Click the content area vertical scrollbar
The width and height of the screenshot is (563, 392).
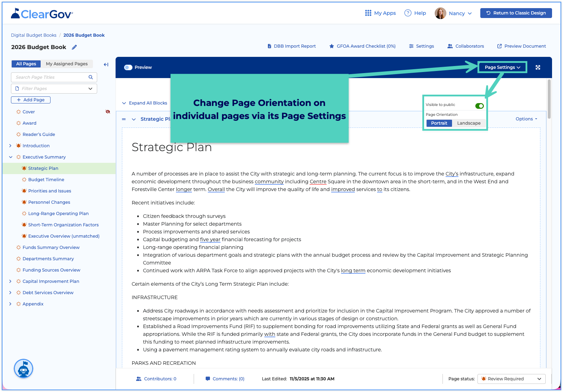click(549, 99)
